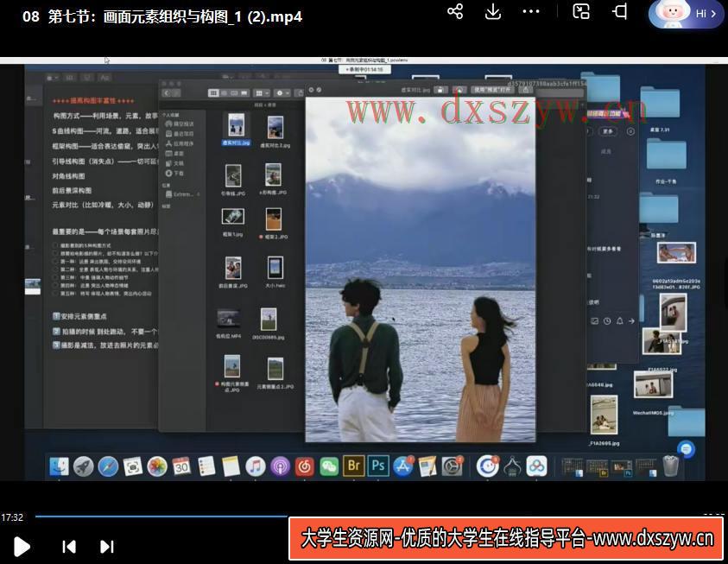Select 最近使用 in Finder sidebar

click(180, 134)
